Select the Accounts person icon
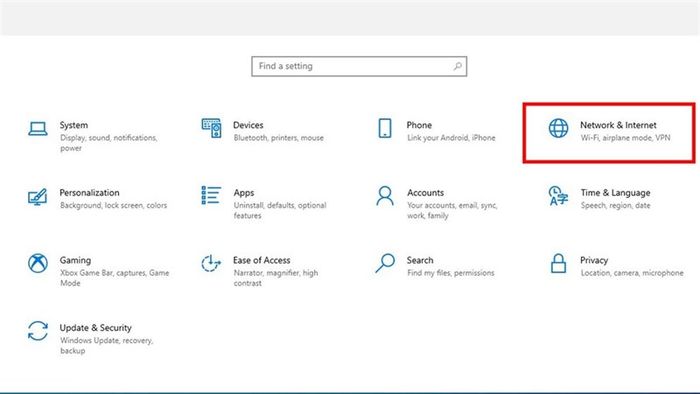Screen dimensions: 700x394 click(x=385, y=196)
